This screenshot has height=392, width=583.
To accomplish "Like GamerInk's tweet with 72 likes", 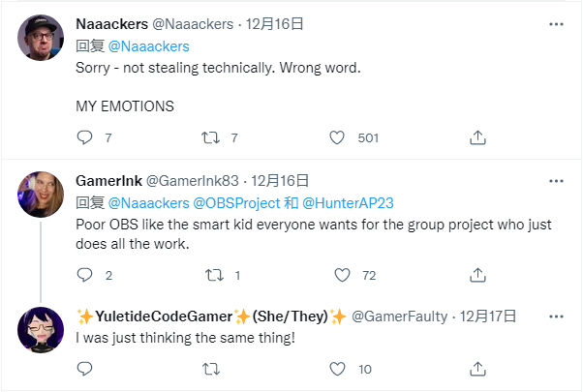I will click(x=337, y=275).
